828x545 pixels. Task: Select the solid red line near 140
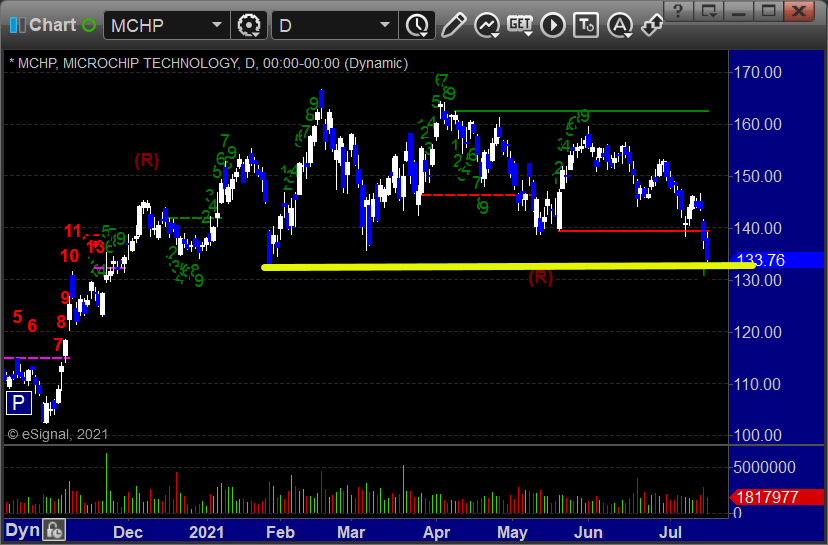(633, 231)
